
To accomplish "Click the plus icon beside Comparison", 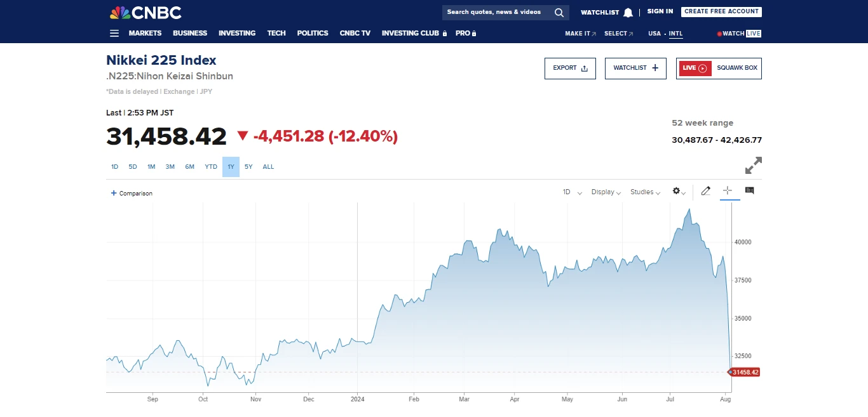I will 114,193.
